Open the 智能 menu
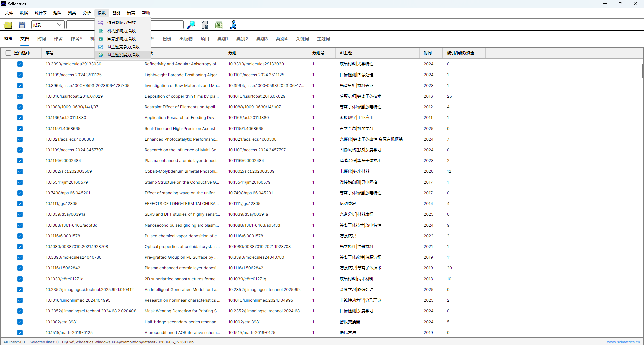The height and width of the screenshot is (345, 644). click(116, 13)
